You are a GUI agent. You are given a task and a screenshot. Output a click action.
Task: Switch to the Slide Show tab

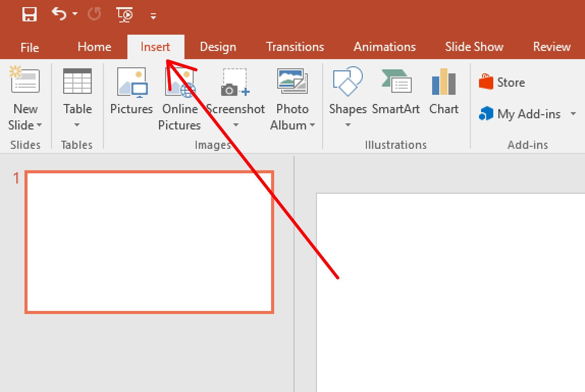click(x=473, y=46)
